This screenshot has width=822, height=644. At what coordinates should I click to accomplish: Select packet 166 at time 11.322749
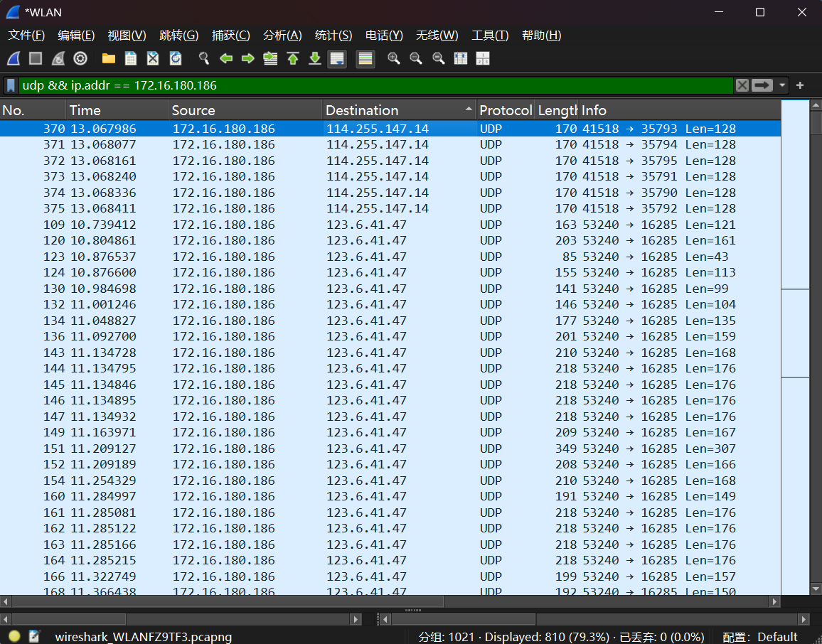pos(390,576)
